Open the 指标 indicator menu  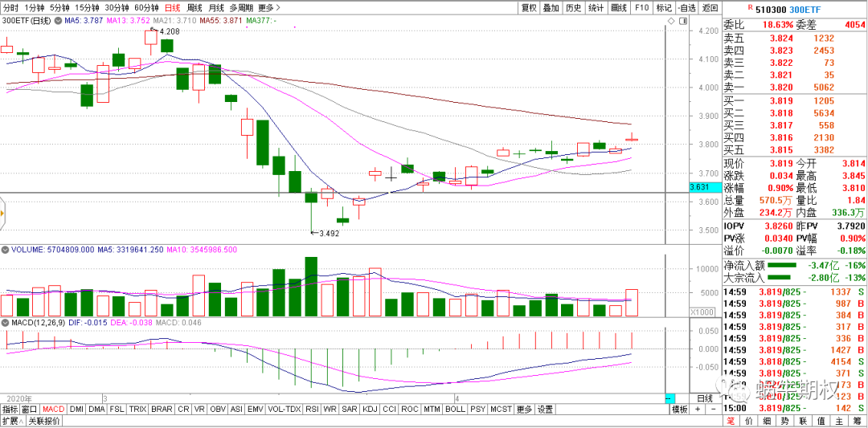10,410
